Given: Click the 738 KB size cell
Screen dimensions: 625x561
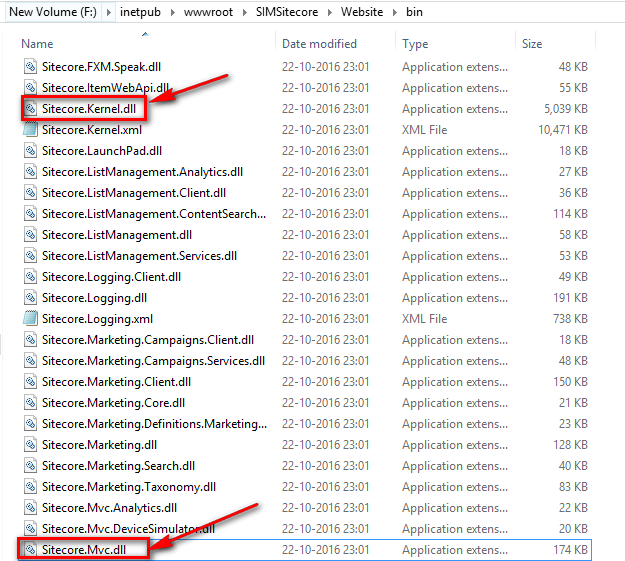Looking at the screenshot, I should tap(570, 319).
